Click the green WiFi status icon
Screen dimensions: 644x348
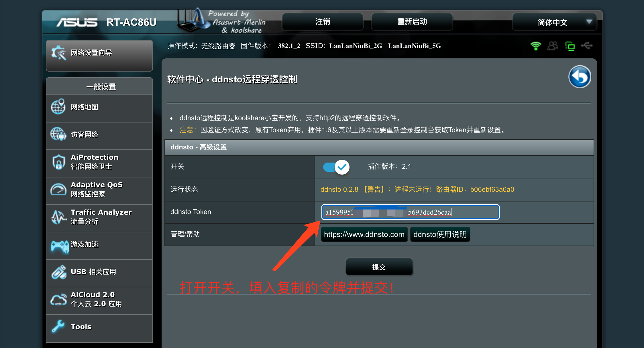tap(535, 46)
